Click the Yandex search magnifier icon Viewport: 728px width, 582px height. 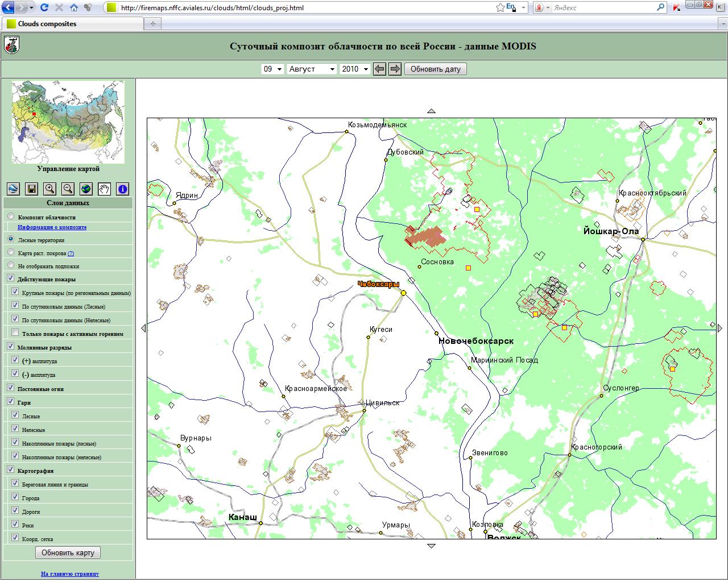point(660,7)
